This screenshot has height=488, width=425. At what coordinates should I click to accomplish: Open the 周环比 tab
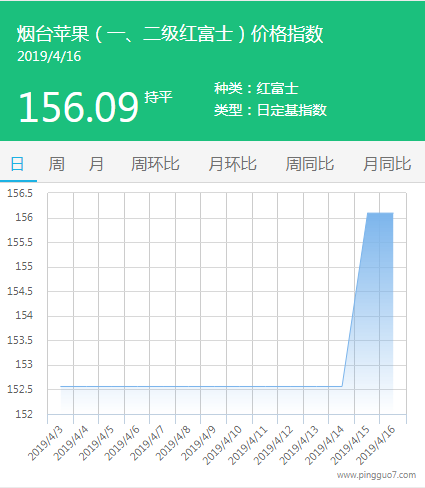point(155,164)
